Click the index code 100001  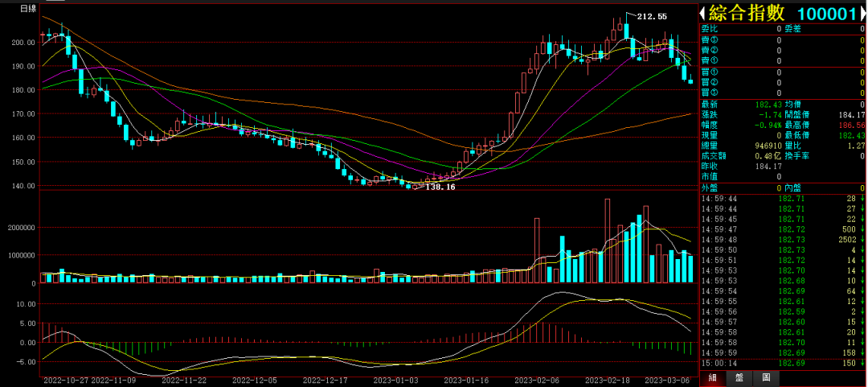[825, 13]
